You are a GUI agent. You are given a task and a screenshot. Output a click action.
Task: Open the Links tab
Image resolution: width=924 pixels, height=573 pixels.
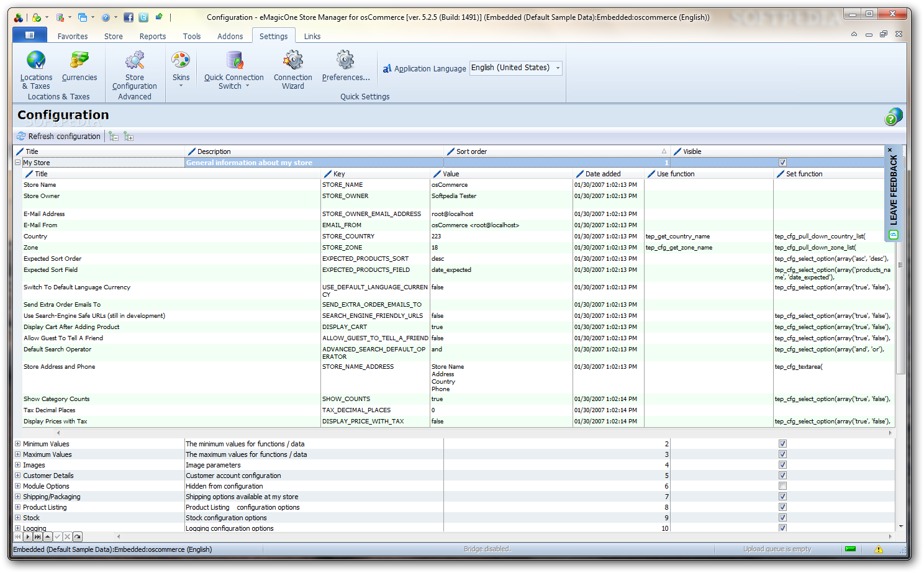tap(312, 36)
